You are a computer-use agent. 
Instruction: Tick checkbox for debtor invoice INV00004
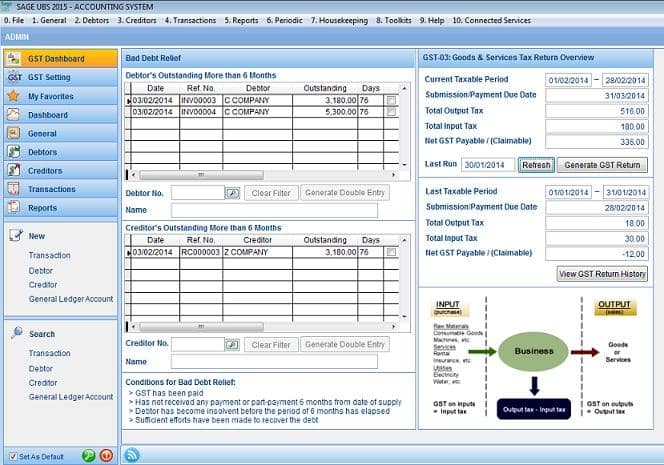pos(391,112)
